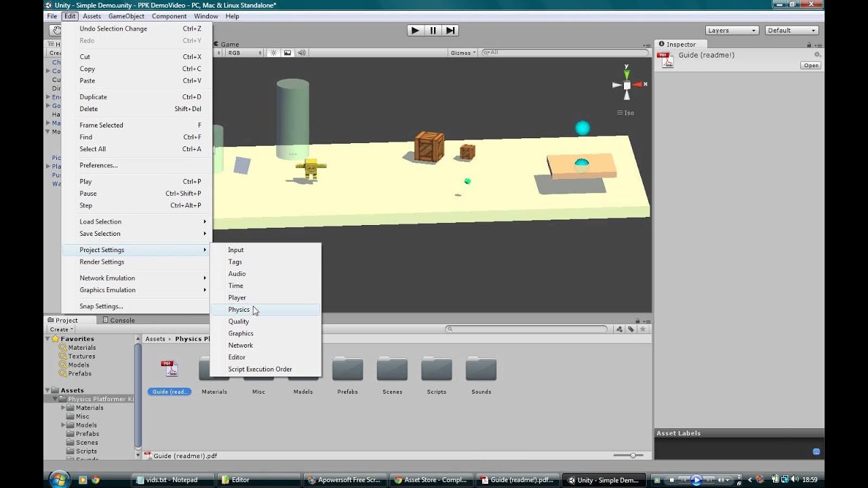Click the search by type icon
The width and height of the screenshot is (868, 488).
[619, 329]
